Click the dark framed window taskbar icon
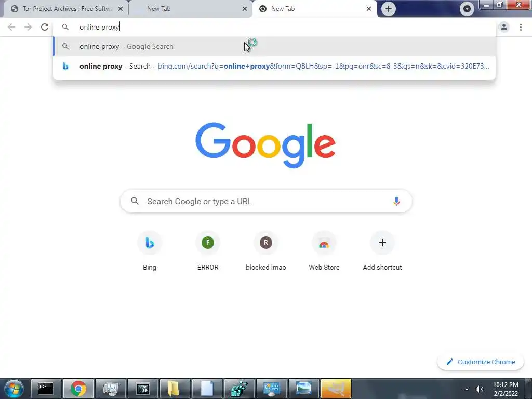Viewport: 532px width, 399px height. tap(143, 389)
